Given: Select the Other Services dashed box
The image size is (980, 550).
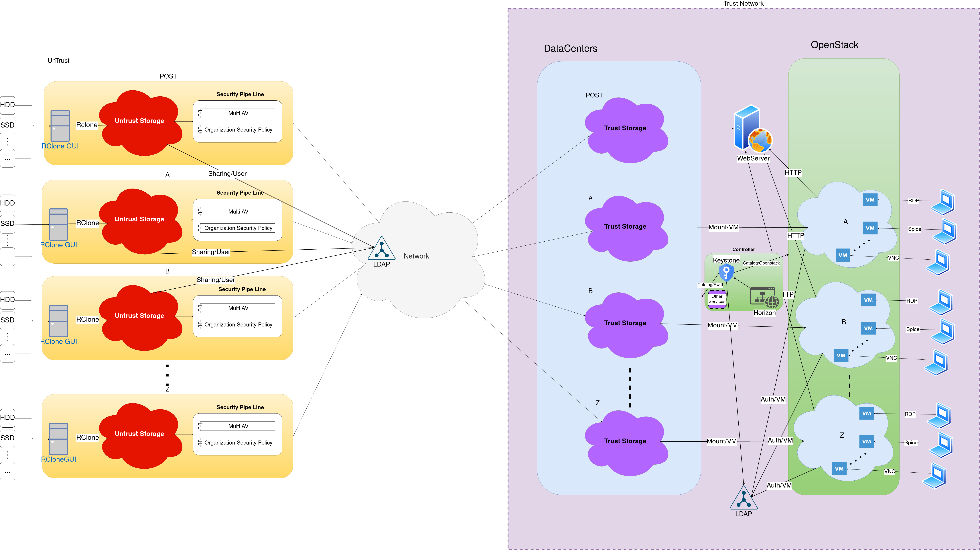Looking at the screenshot, I should pyautogui.click(x=717, y=299).
